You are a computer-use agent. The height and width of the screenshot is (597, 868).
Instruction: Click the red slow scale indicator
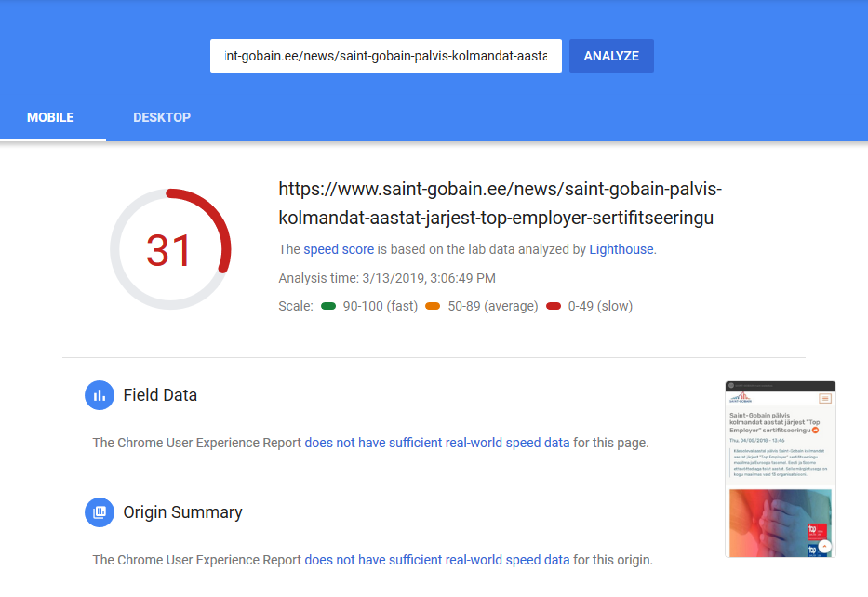(554, 306)
